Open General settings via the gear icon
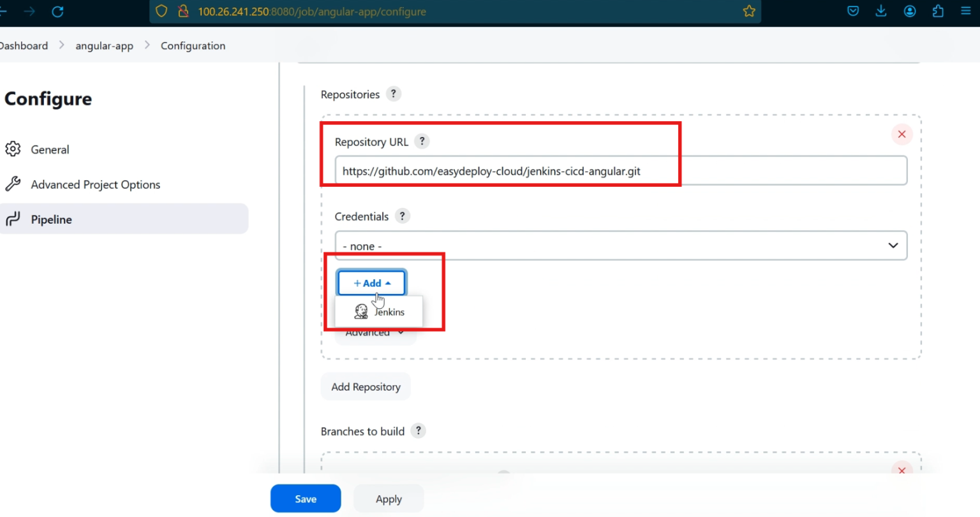 click(x=13, y=149)
